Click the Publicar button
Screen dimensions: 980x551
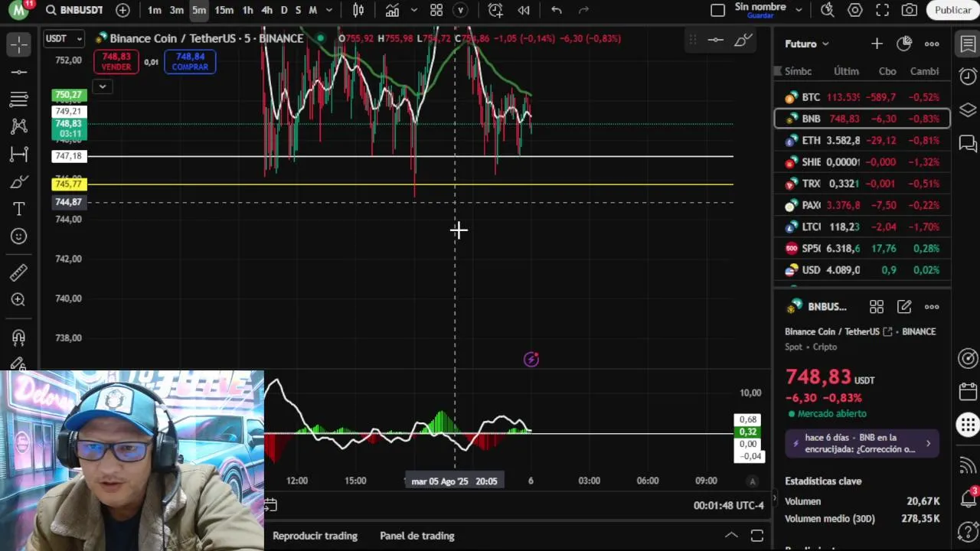coord(952,10)
